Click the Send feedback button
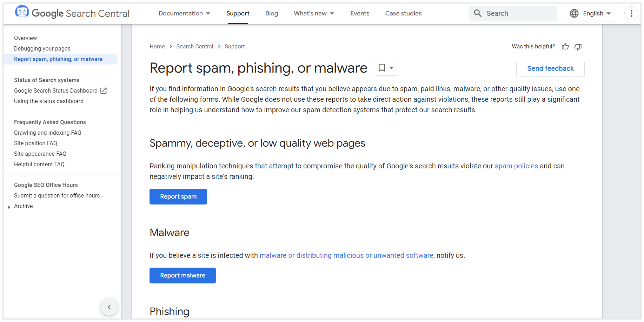 [550, 68]
